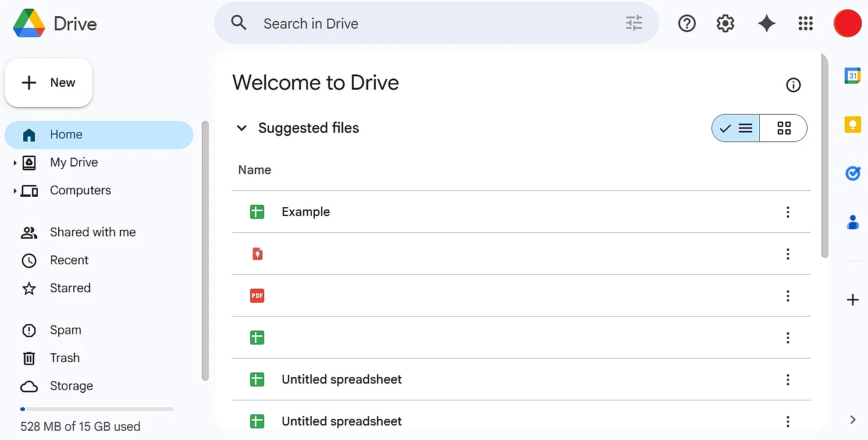
Task: Open the file named Example
Action: [x=306, y=212]
